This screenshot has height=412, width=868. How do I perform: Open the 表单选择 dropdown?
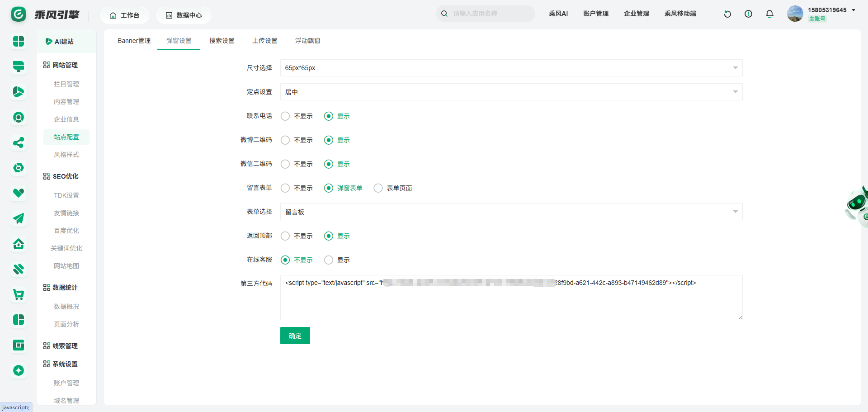coord(511,212)
